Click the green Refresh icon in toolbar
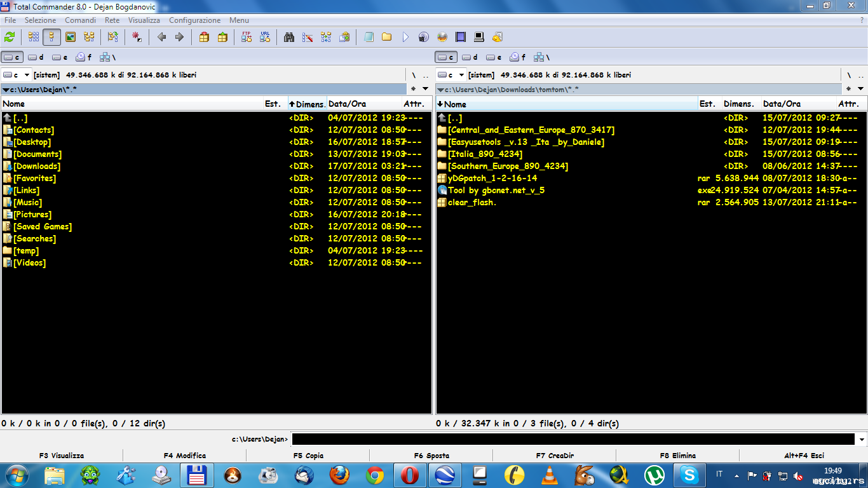This screenshot has height=488, width=868. coord(10,37)
